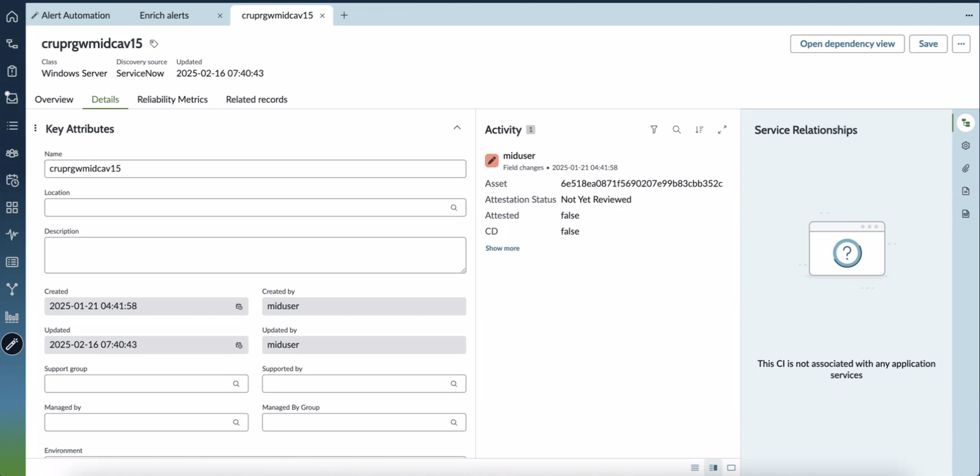The image size is (980, 476).
Task: Open the Home icon in left sidebar
Action: coord(12,16)
